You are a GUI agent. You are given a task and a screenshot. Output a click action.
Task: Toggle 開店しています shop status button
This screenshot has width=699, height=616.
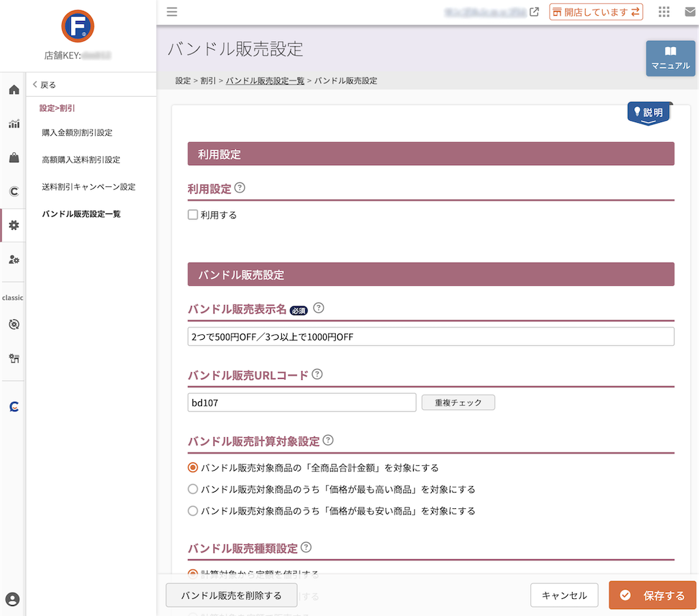pos(595,12)
